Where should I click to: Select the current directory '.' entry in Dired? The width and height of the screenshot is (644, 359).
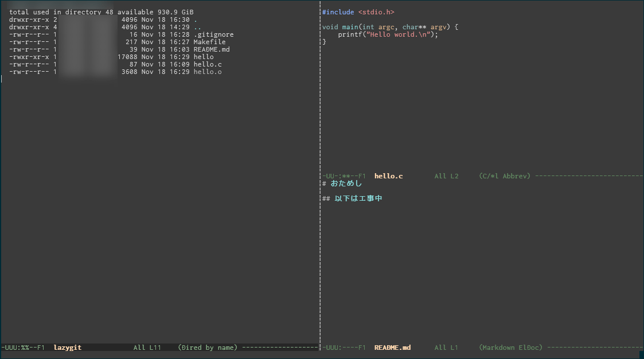click(195, 19)
